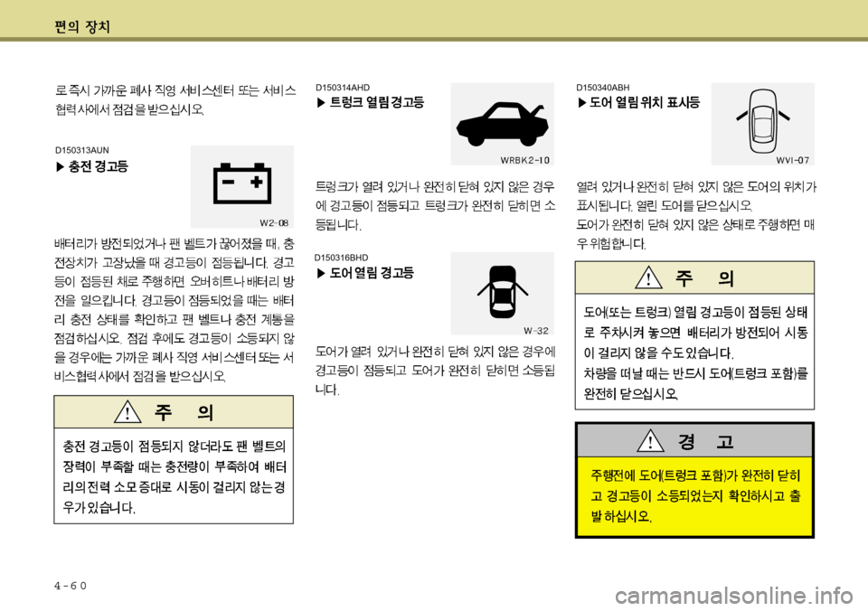Click the arrow bullet before 도어 열림 위치 표시등

(x=581, y=103)
